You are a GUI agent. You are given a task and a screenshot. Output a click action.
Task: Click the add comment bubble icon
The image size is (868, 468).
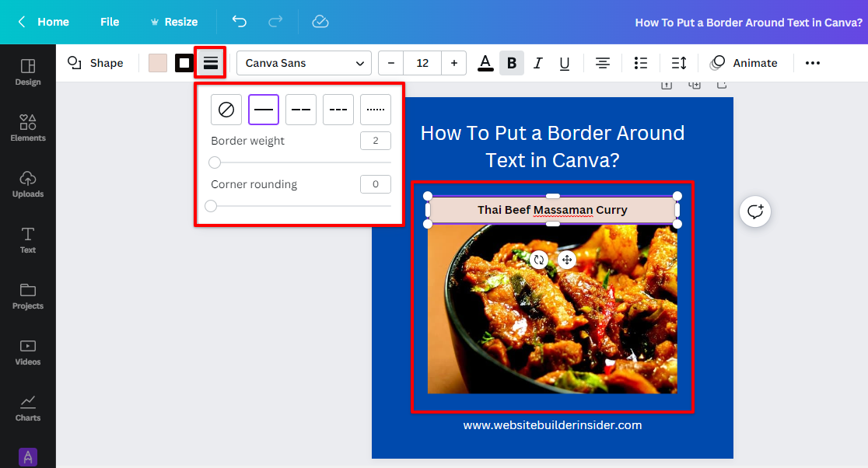coord(754,211)
